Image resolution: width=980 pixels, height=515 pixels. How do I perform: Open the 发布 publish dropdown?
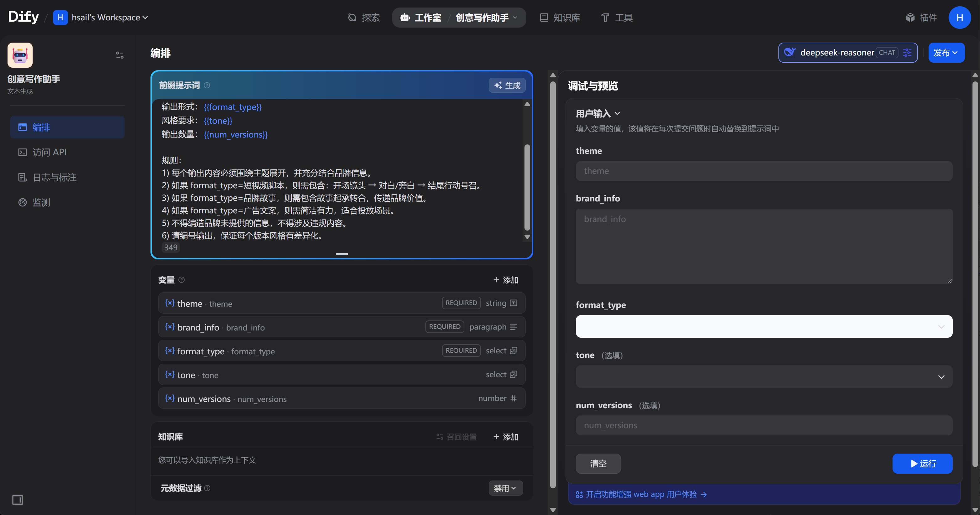point(946,52)
